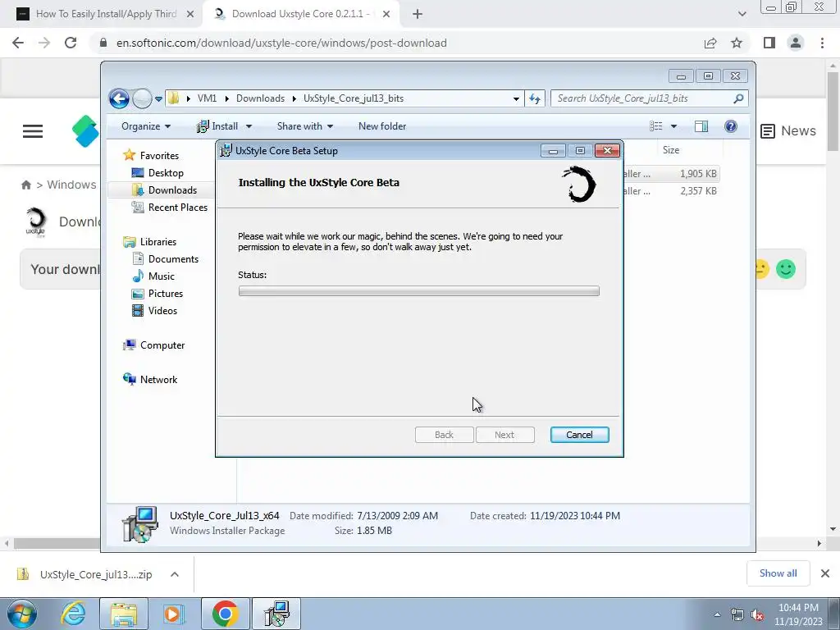Show hidden system tray icons
Viewport: 840px width, 630px height.
[717, 614]
